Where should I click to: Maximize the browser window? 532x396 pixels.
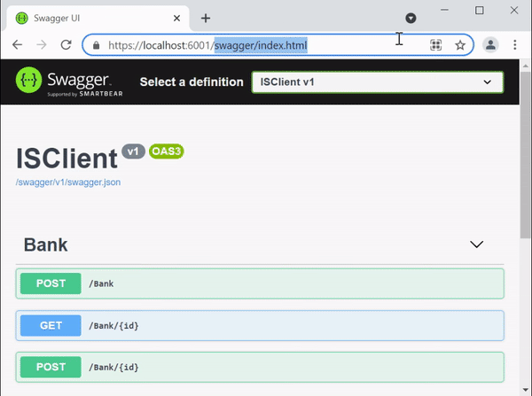coord(479,10)
